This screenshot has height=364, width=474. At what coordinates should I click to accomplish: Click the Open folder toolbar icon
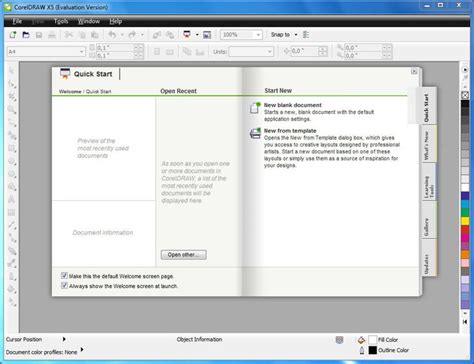coord(26,35)
